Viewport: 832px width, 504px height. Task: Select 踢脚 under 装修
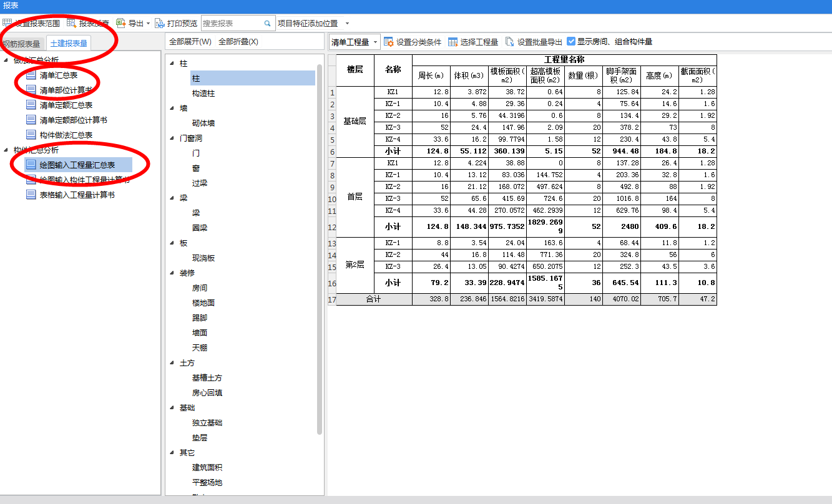click(x=200, y=317)
